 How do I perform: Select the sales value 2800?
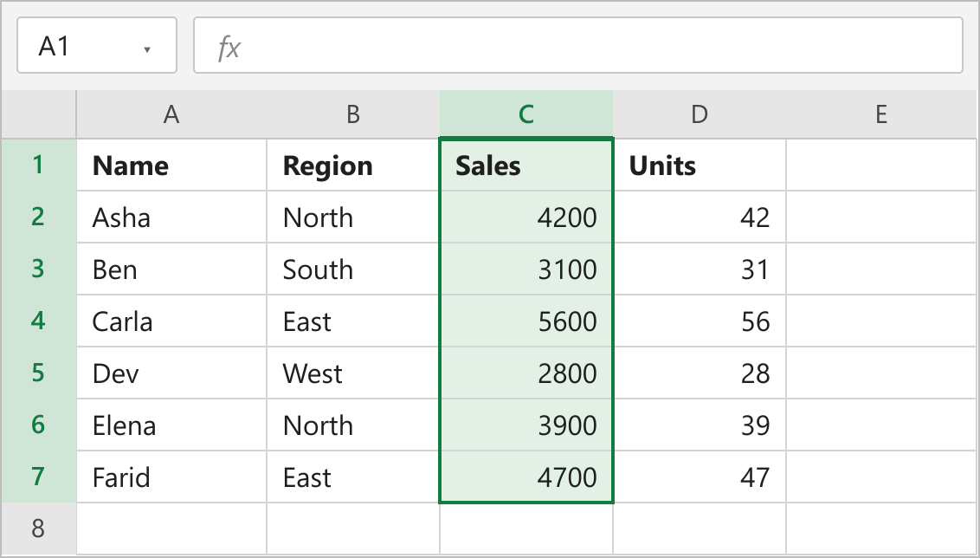click(x=526, y=373)
